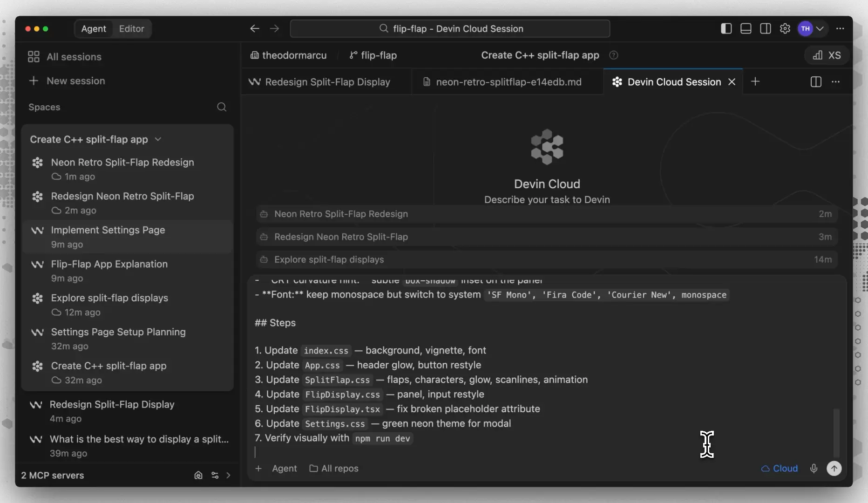Close the Devin Cloud Session tab
Screen dimensions: 868x503
pyautogui.click(x=732, y=82)
